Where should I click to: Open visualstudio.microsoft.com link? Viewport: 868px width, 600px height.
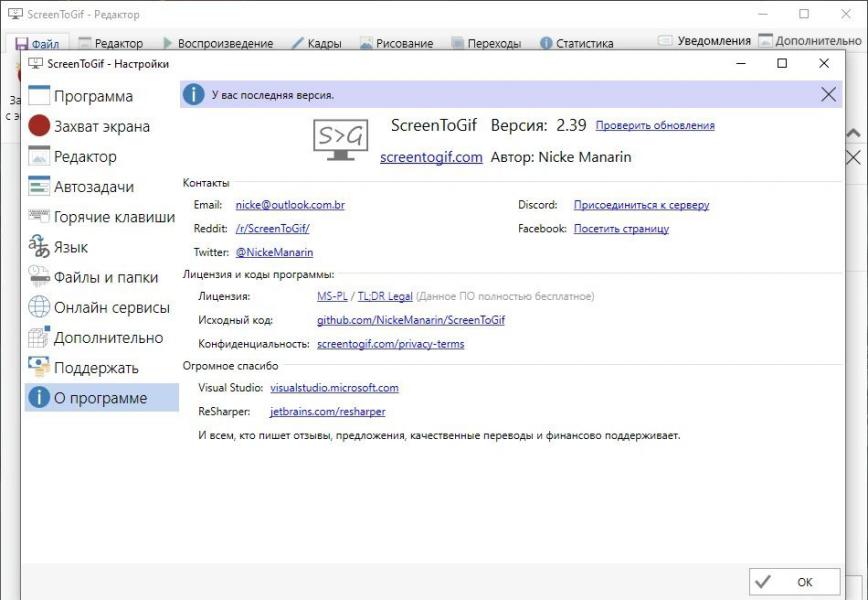[x=334, y=387]
